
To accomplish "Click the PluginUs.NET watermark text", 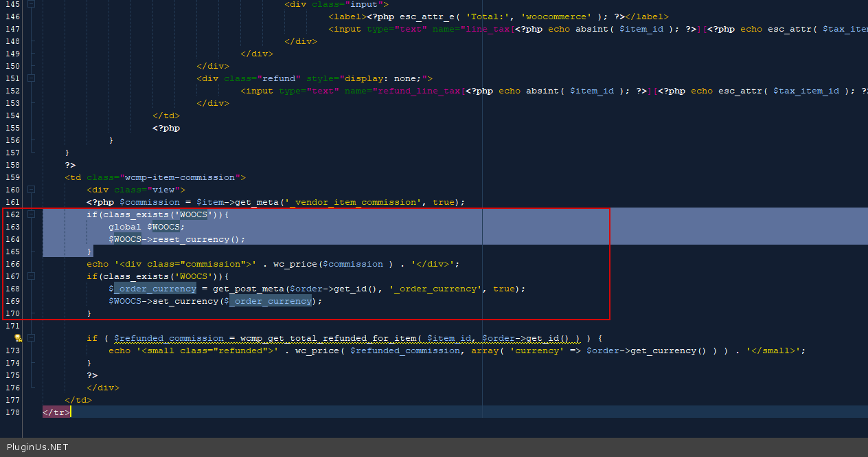I will tap(37, 447).
